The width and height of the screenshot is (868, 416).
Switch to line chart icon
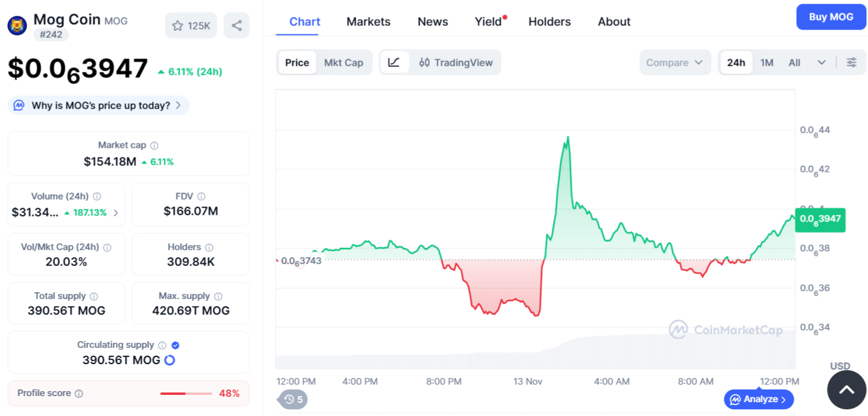click(x=394, y=63)
